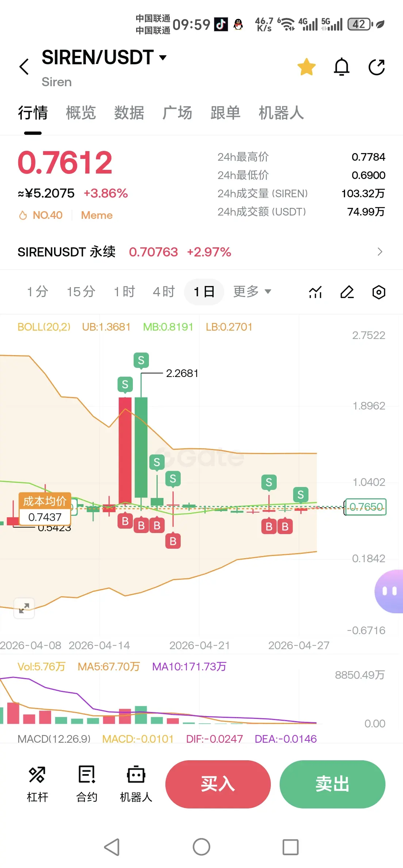Tap the 24h最高价 value 0.7784
The width and height of the screenshot is (403, 868).
coord(368,157)
